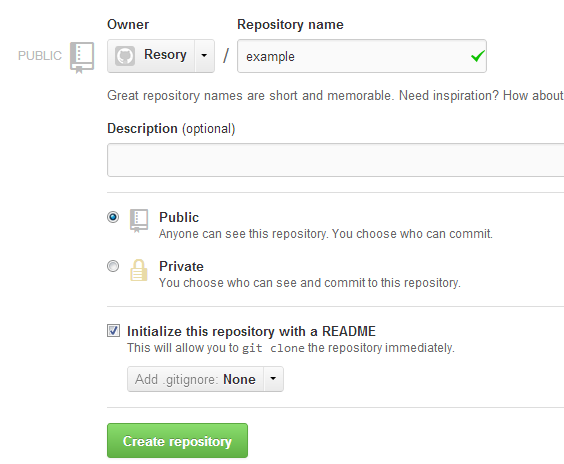
Task: Click the book icon next to Public option
Action: (x=139, y=221)
